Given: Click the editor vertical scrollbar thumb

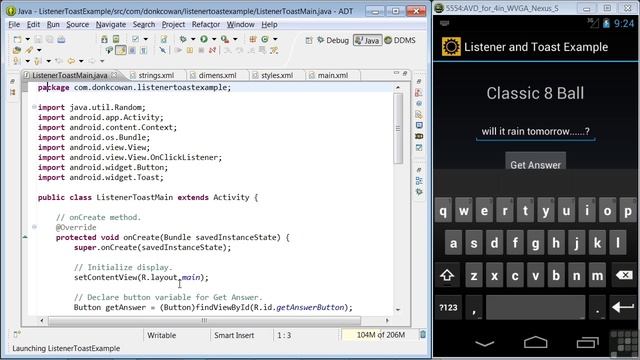Looking at the screenshot, I should [398, 128].
